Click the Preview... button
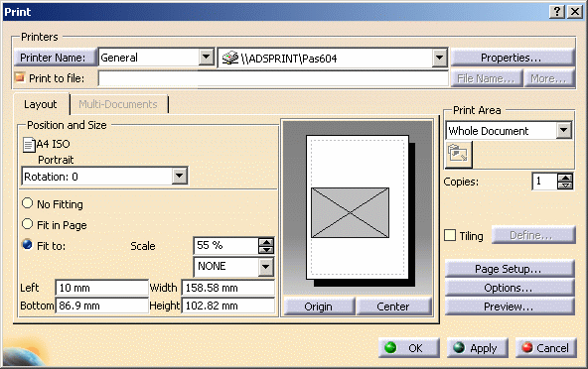This screenshot has height=369, width=588. (510, 307)
